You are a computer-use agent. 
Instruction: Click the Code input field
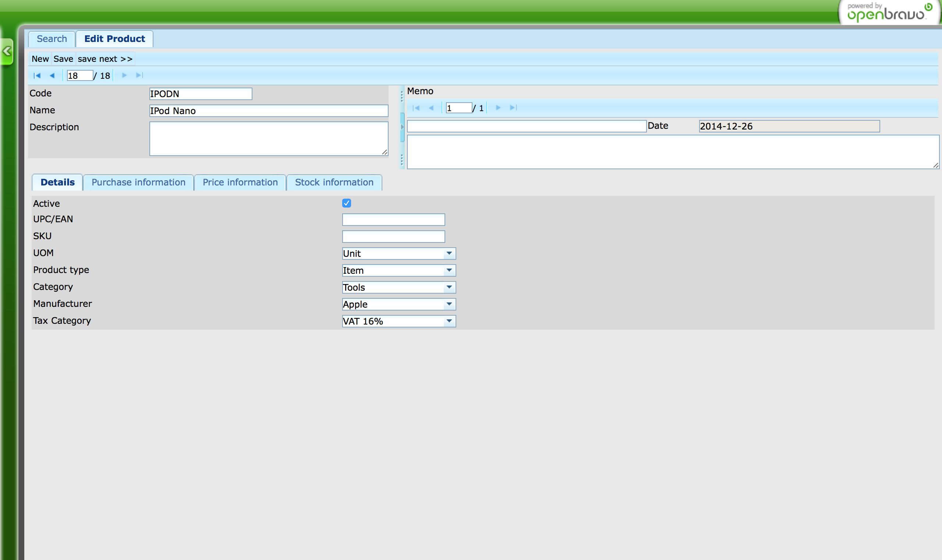[201, 94]
